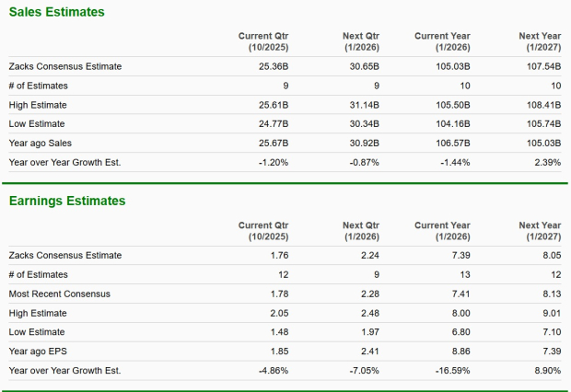Select Next Year column header in Sales Estimates
571x392 pixels.
click(x=540, y=41)
